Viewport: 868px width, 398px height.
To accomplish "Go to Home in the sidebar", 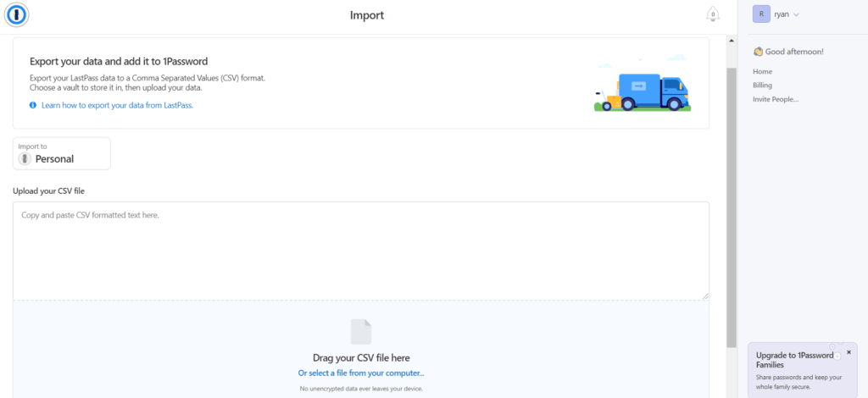I will pos(762,72).
